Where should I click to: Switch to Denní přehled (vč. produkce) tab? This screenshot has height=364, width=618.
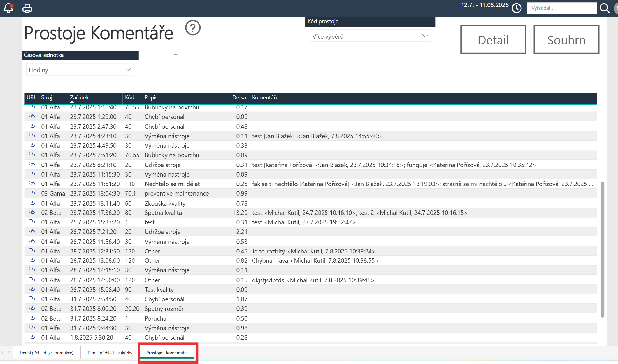(47, 353)
